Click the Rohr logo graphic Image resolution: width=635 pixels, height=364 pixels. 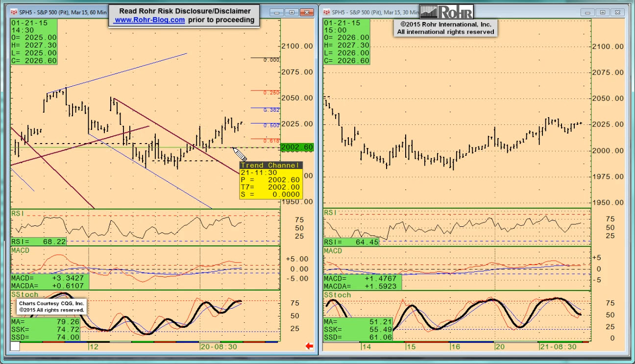pyautogui.click(x=446, y=12)
